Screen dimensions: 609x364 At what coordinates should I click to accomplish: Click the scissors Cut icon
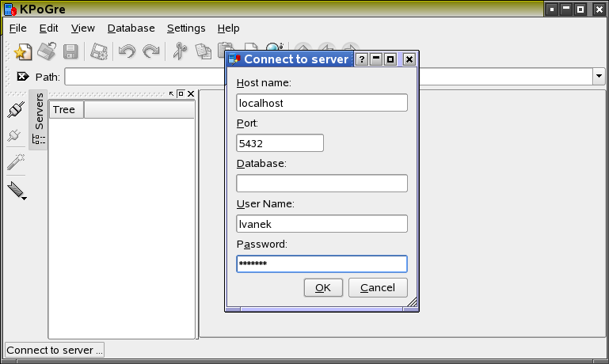(180, 52)
